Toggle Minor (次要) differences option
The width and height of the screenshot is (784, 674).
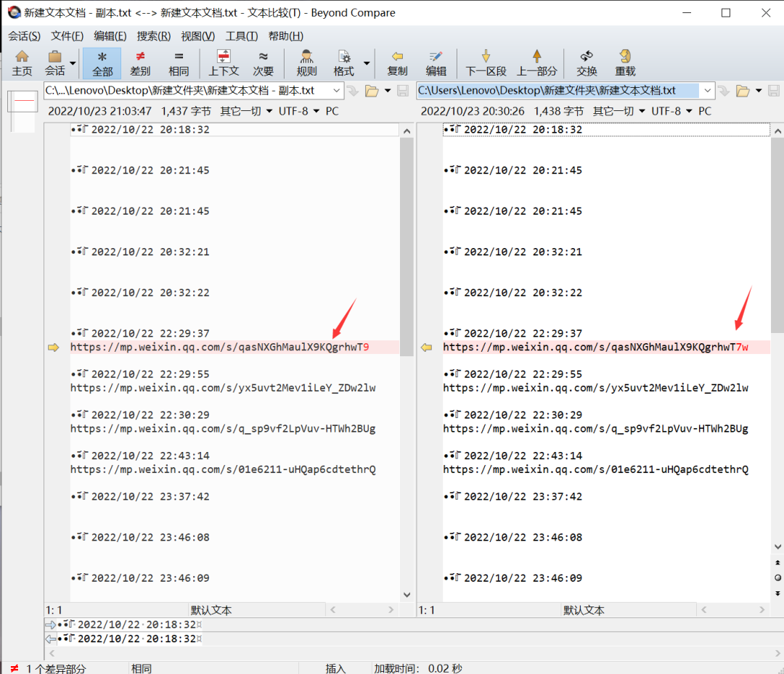263,63
